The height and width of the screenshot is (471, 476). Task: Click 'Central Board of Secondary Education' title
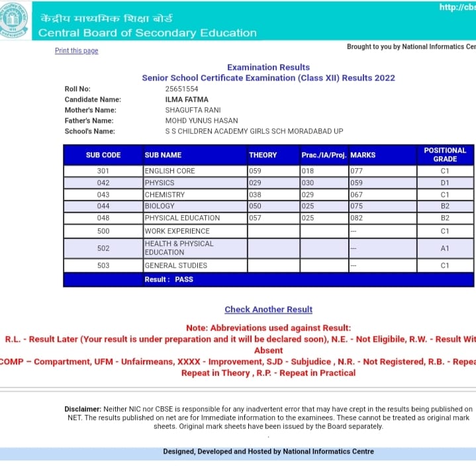point(148,33)
